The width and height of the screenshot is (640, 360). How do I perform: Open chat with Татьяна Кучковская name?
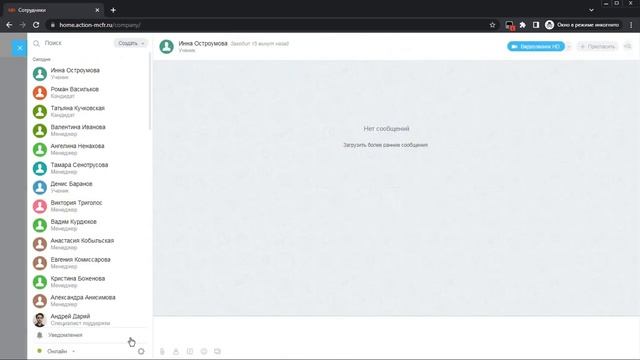(x=78, y=108)
